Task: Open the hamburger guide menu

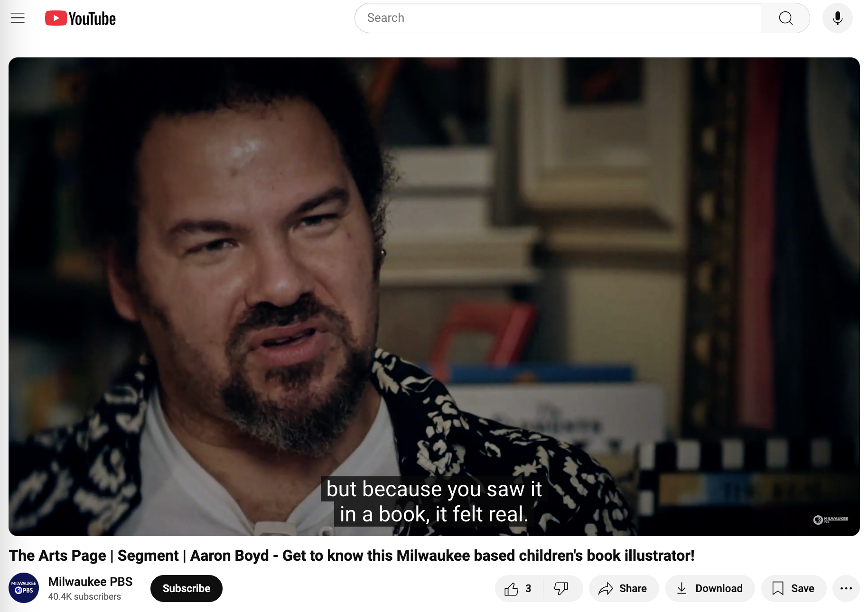Action: (18, 18)
